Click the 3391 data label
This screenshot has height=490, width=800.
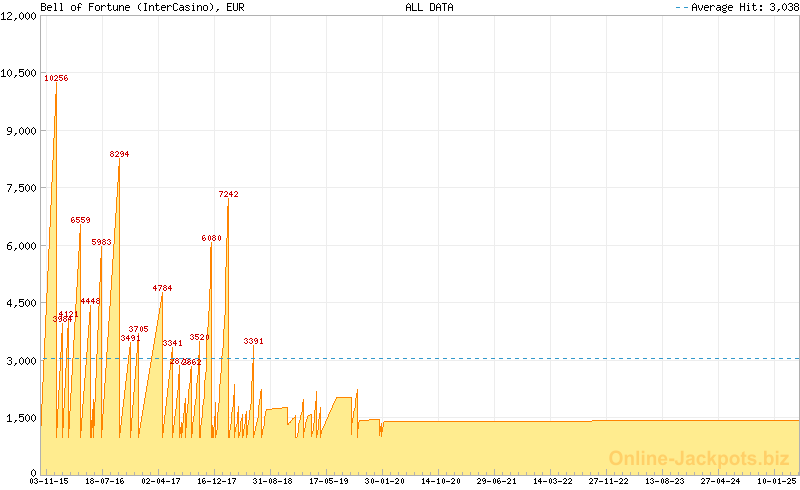253,342
